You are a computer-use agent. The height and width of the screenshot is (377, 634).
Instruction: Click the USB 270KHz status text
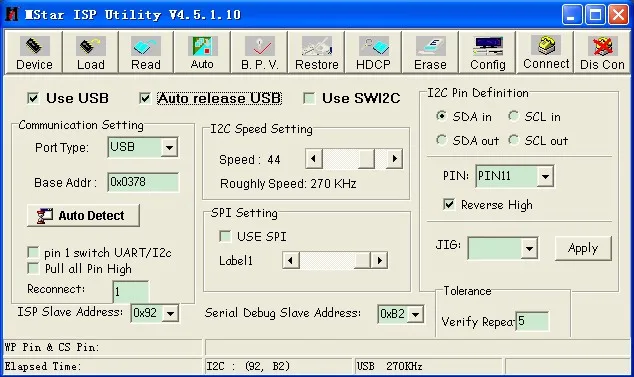(x=389, y=366)
